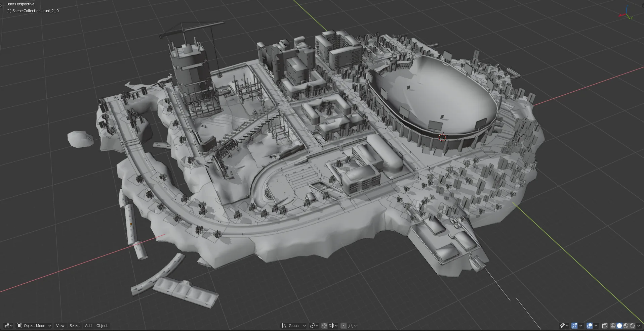Screen dimensions: 644x331
Task: Switch to Solid viewport shading
Action: [619, 326]
